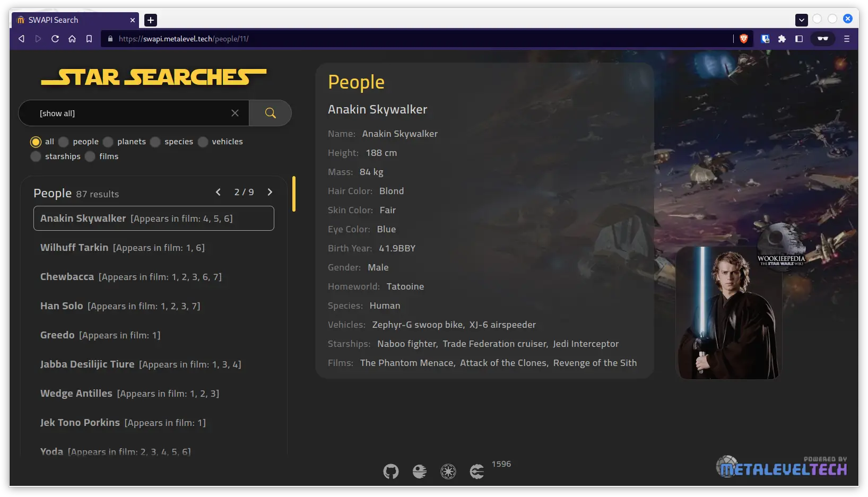This screenshot has width=868, height=497.
Task: Click the Star Searches logo
Action: 154,77
